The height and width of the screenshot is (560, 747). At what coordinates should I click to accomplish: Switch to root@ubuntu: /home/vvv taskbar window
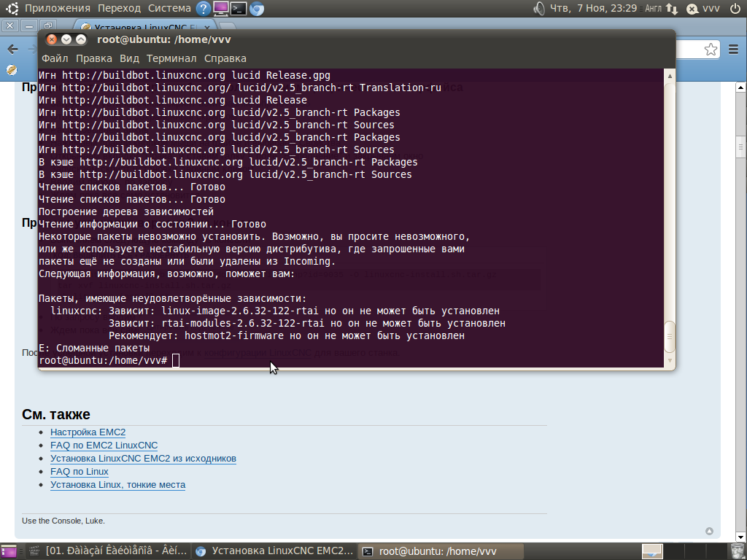pyautogui.click(x=440, y=551)
